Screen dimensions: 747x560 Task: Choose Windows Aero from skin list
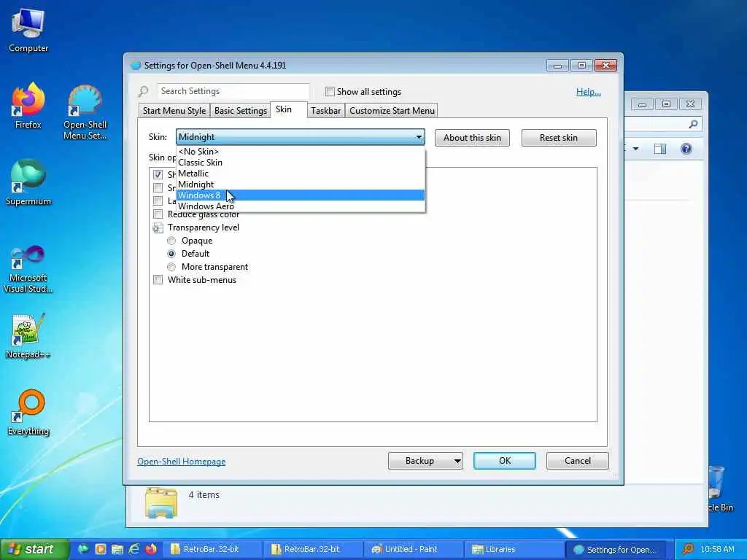pyautogui.click(x=300, y=206)
